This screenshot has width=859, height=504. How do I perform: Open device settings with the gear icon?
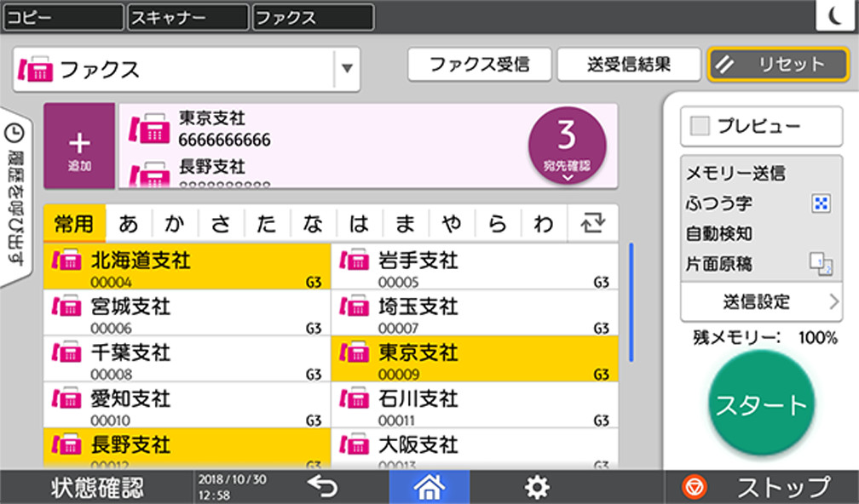pos(536,487)
